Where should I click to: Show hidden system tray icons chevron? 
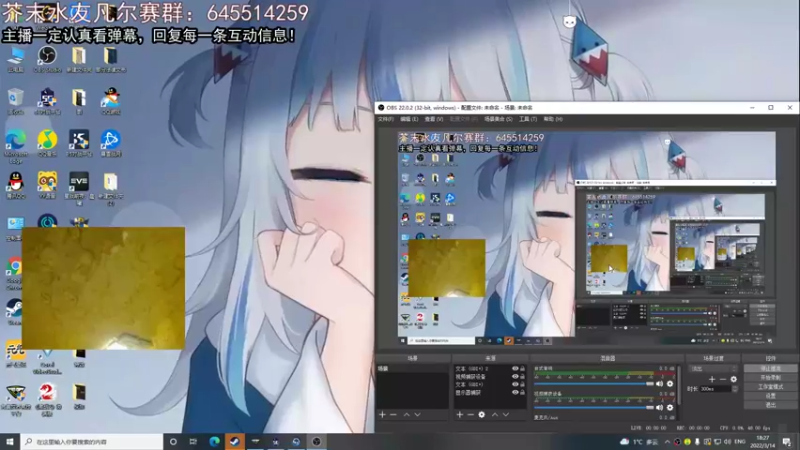[x=666, y=442]
